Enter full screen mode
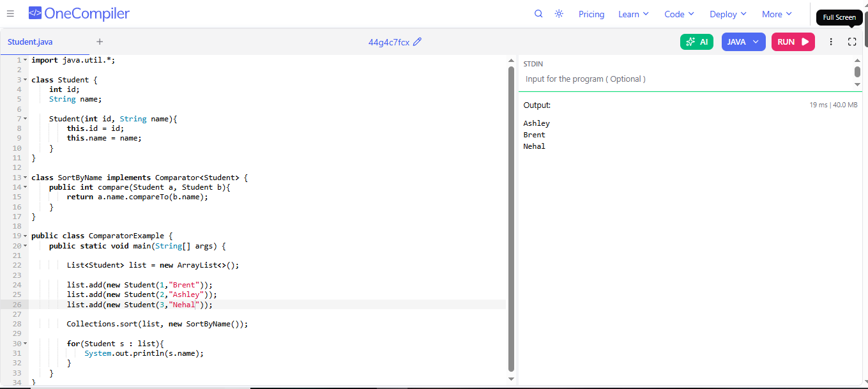Screen dimensions: 868x389 tap(852, 42)
